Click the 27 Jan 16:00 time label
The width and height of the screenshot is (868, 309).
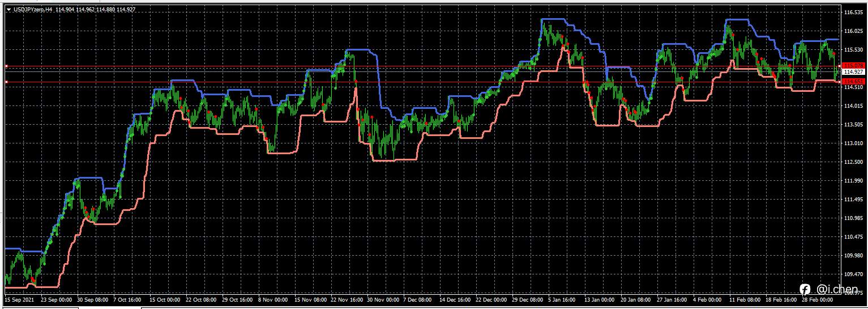pos(673,299)
